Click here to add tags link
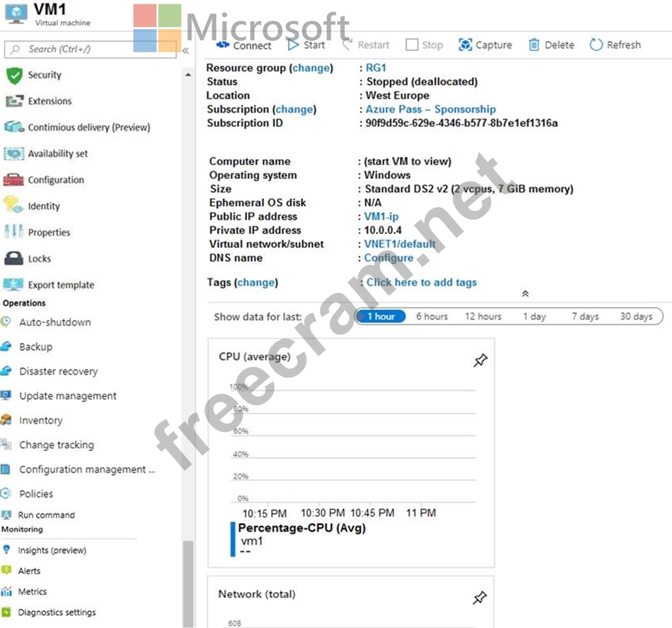 [422, 282]
